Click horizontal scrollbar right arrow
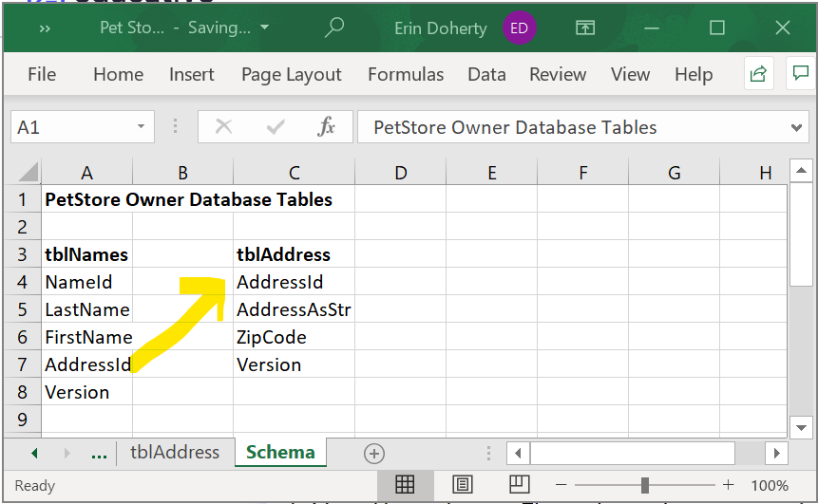This screenshot has width=818, height=504. tap(776, 454)
